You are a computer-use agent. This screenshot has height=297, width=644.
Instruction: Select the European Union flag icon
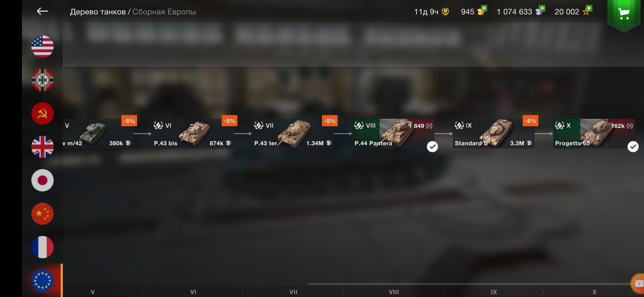click(43, 280)
